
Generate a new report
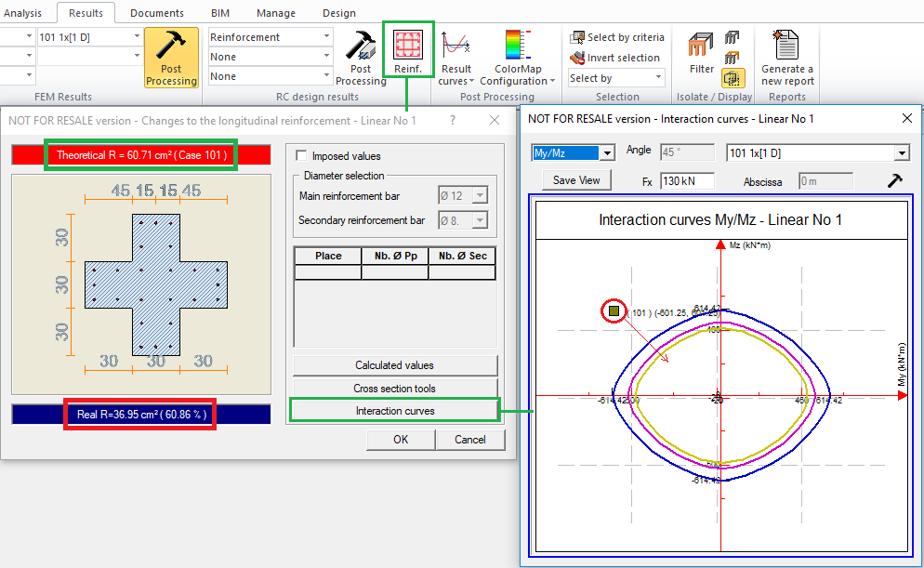point(786,58)
